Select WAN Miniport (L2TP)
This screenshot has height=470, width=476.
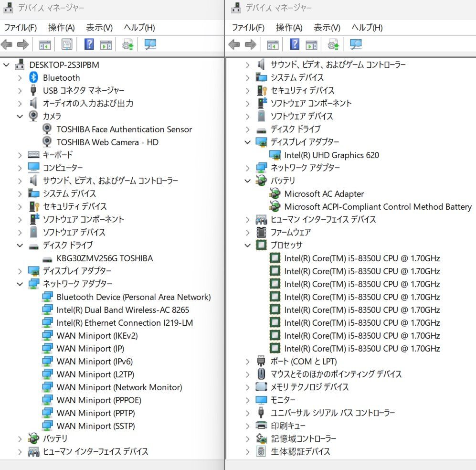[95, 374]
